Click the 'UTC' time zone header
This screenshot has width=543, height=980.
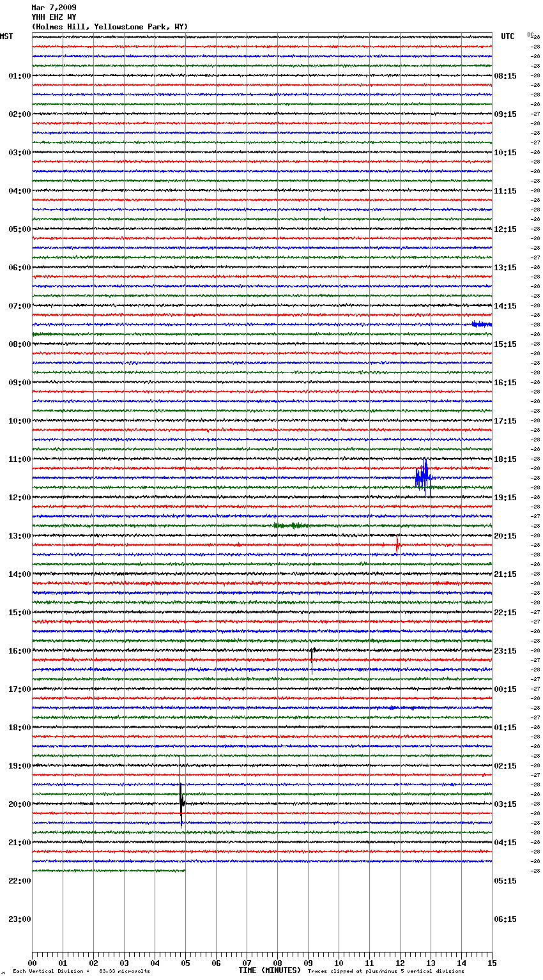[x=507, y=36]
